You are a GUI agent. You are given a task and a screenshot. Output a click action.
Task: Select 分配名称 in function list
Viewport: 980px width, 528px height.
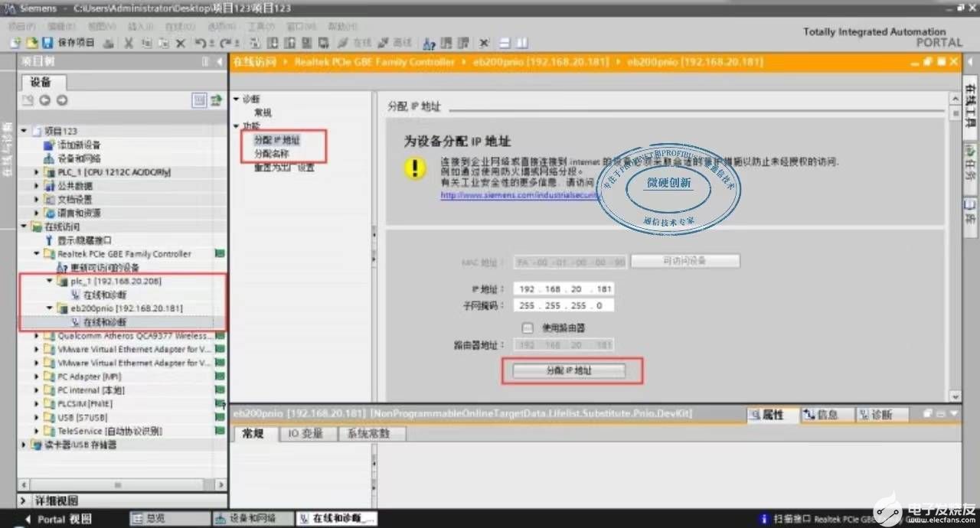click(272, 154)
